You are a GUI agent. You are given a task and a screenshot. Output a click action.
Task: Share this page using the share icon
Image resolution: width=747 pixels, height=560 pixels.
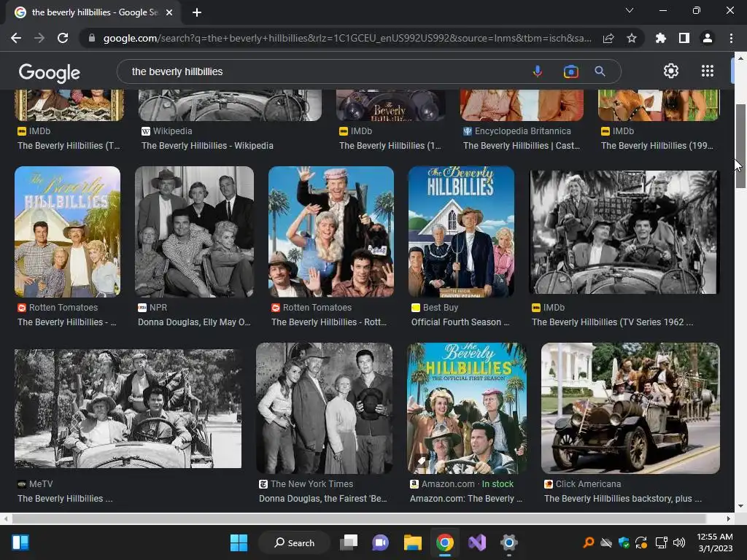pos(608,38)
